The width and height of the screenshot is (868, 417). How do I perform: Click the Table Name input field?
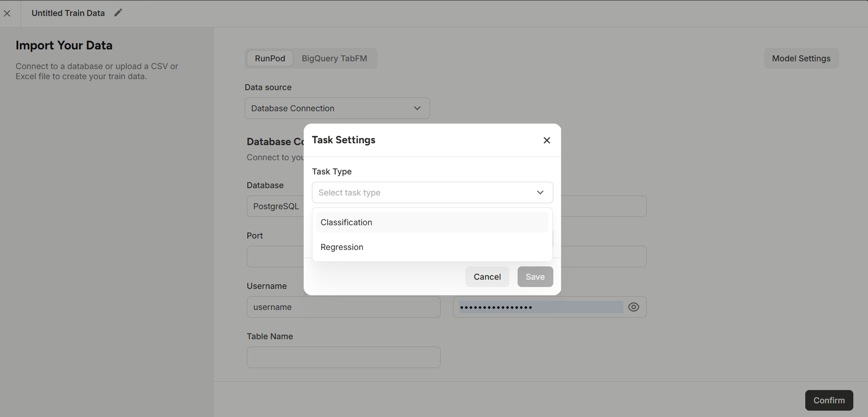(x=343, y=357)
